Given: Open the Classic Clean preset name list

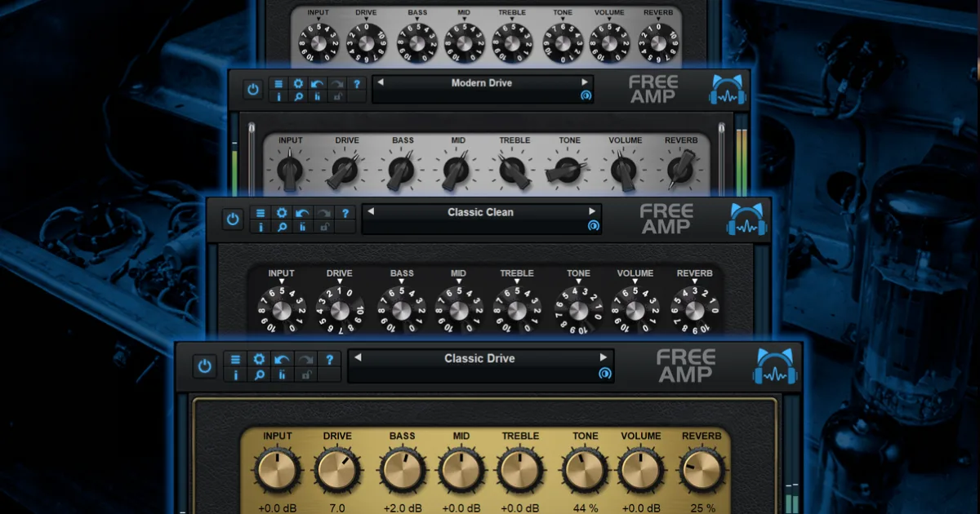Looking at the screenshot, I should pos(480,212).
